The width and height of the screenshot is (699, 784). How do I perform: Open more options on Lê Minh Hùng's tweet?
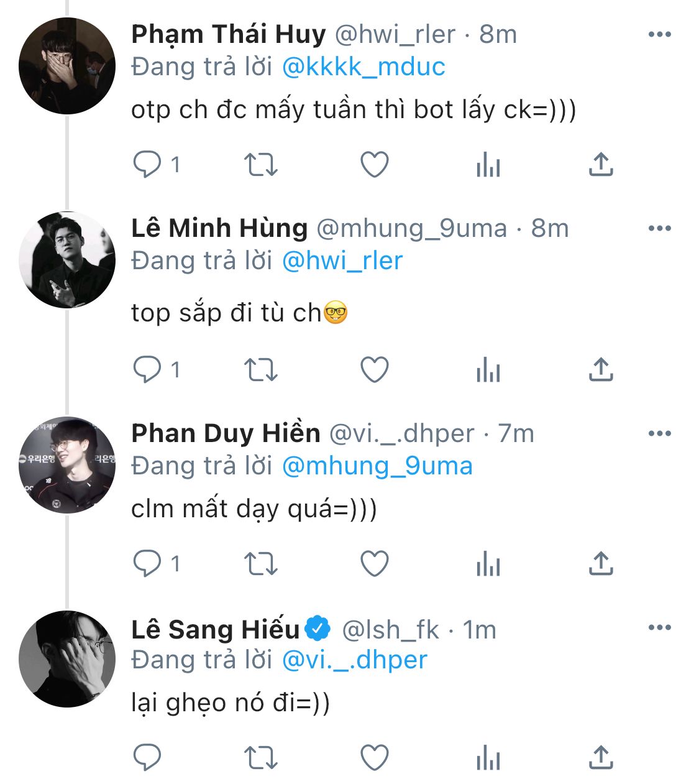point(659,228)
